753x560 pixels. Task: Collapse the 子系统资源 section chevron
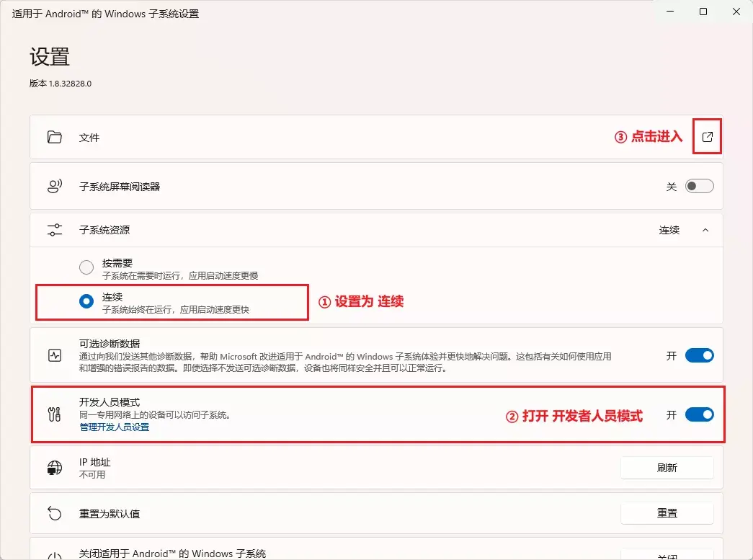click(x=705, y=230)
